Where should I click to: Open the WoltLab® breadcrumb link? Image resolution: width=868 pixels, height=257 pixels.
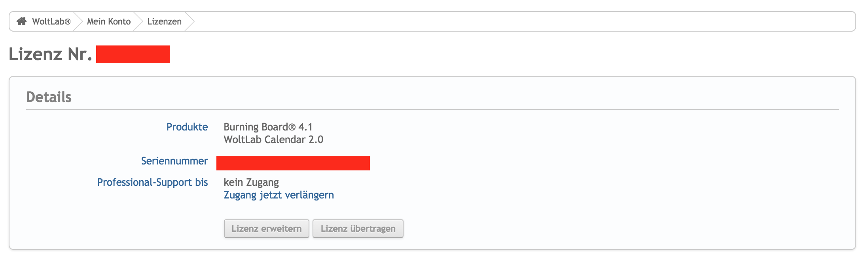(51, 21)
